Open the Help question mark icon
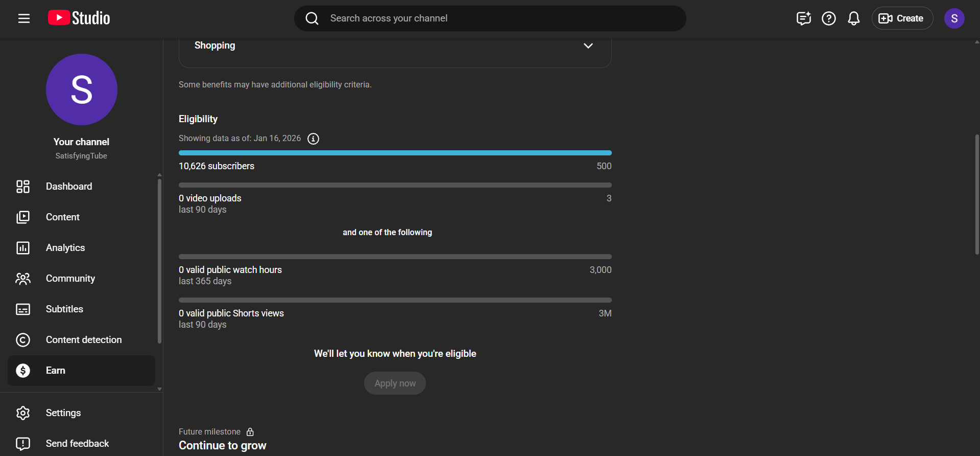Viewport: 980px width, 456px height. [x=828, y=18]
